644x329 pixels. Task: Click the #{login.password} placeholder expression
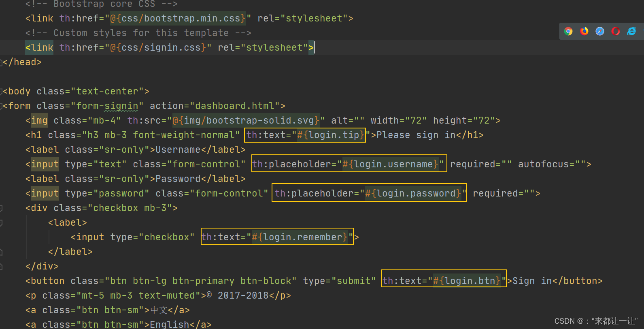[x=413, y=194]
